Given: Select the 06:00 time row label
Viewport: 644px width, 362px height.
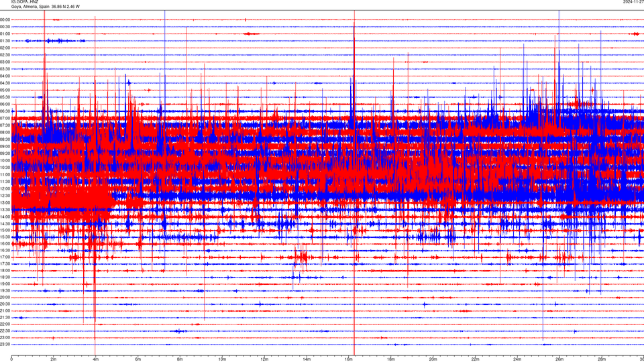Looking at the screenshot, I should point(5,105).
